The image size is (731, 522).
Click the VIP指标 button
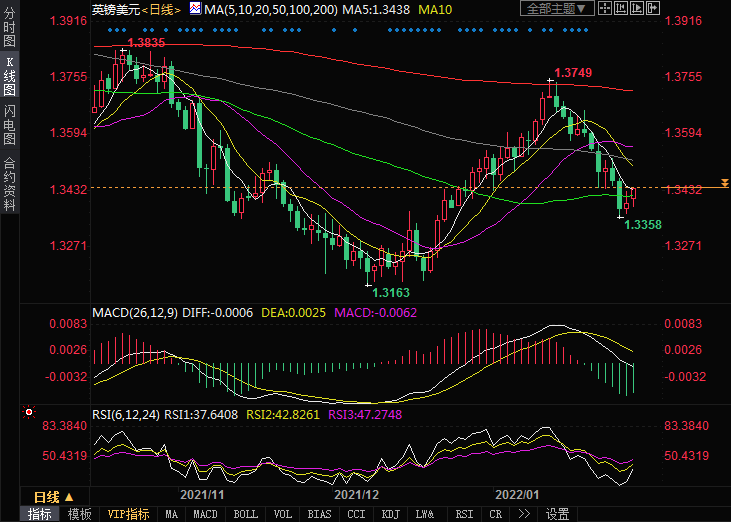(128, 514)
